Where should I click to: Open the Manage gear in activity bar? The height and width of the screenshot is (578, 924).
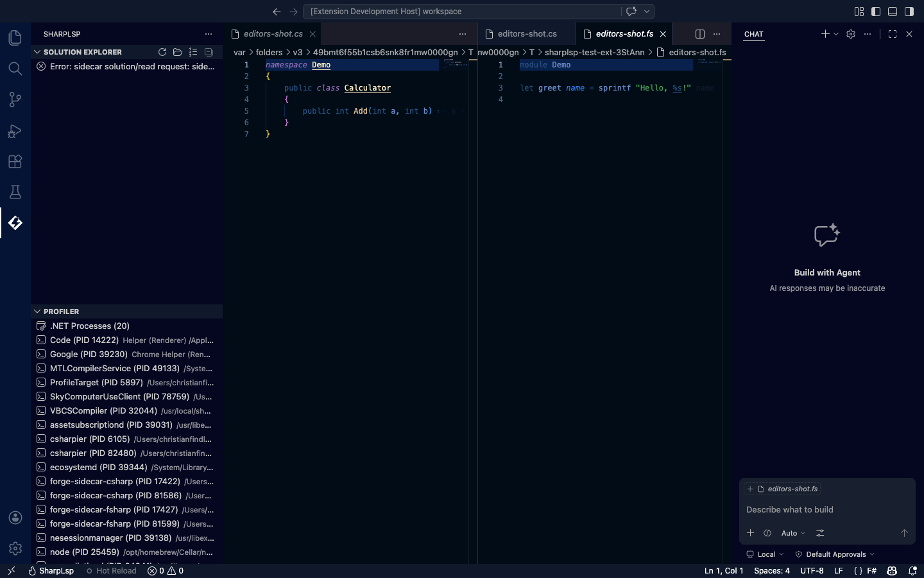click(x=15, y=548)
